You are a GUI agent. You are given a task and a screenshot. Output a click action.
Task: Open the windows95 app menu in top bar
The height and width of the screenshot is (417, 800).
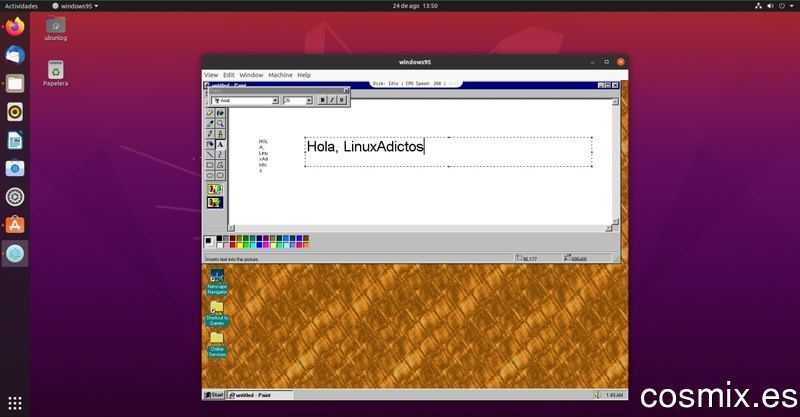(75, 6)
